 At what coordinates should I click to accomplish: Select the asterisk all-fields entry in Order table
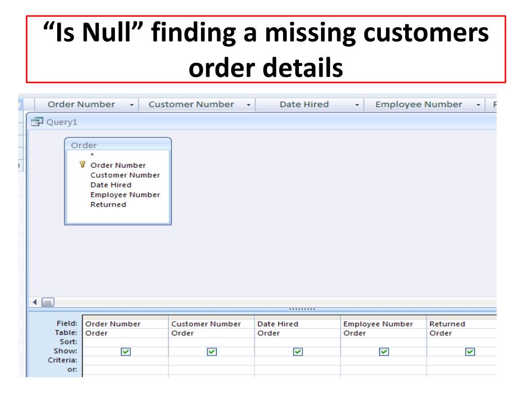coord(92,155)
